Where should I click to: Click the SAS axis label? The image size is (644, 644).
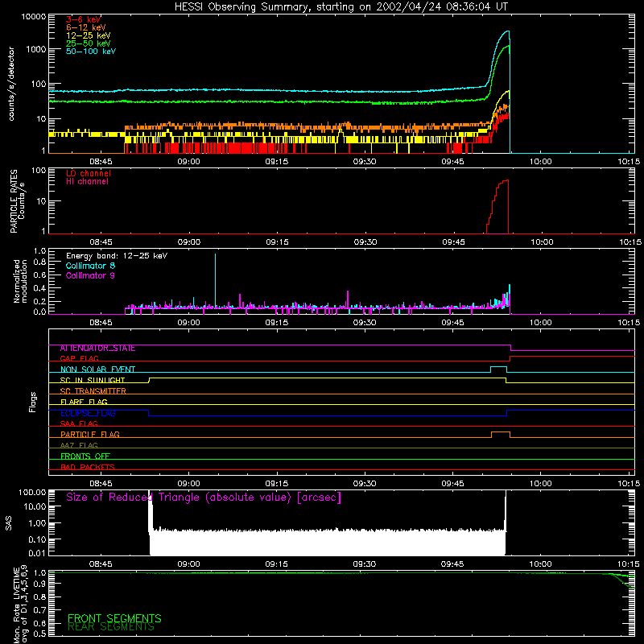9,522
